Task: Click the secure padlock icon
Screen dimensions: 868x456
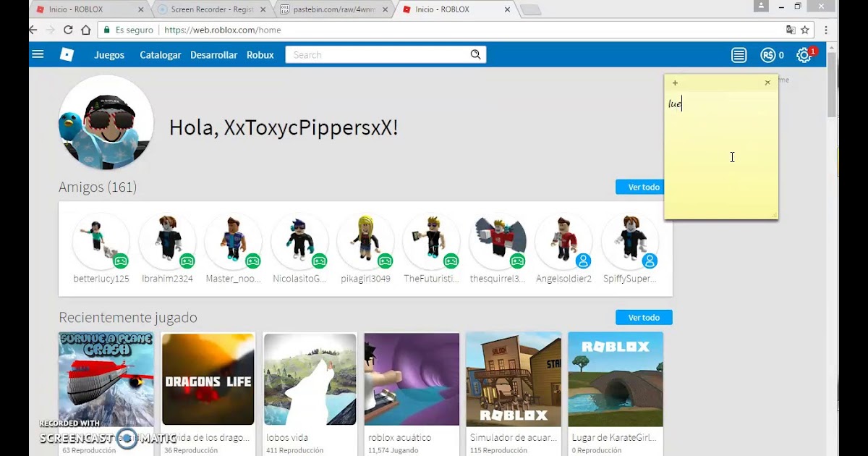Action: [x=106, y=30]
